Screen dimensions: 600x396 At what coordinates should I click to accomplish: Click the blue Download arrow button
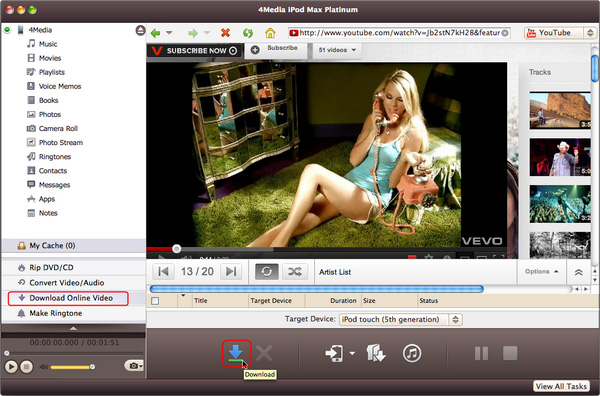236,353
